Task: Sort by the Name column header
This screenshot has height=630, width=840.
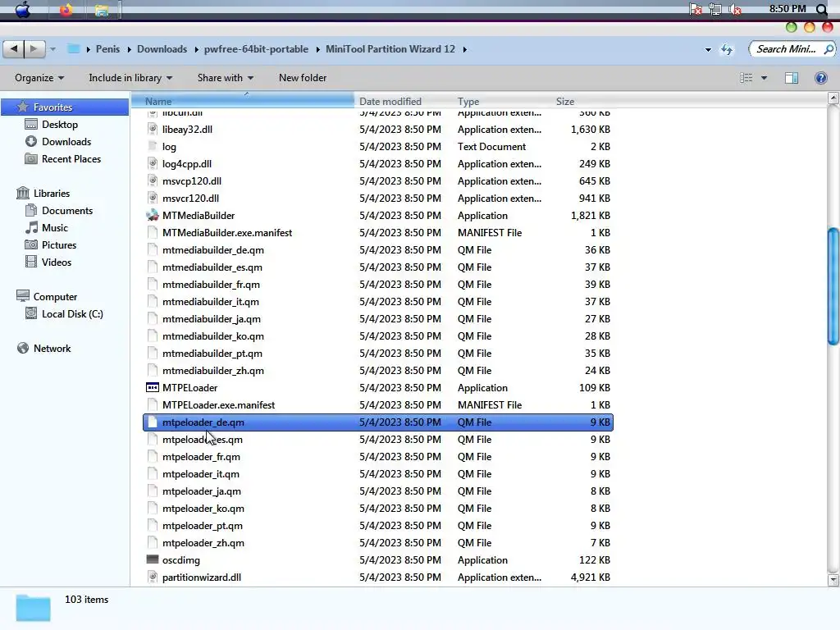Action: [x=243, y=101]
